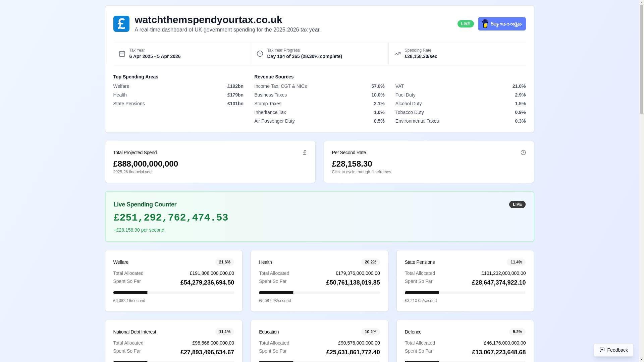Click State Pensions spent £28,647,374,922.10

pos(498,283)
